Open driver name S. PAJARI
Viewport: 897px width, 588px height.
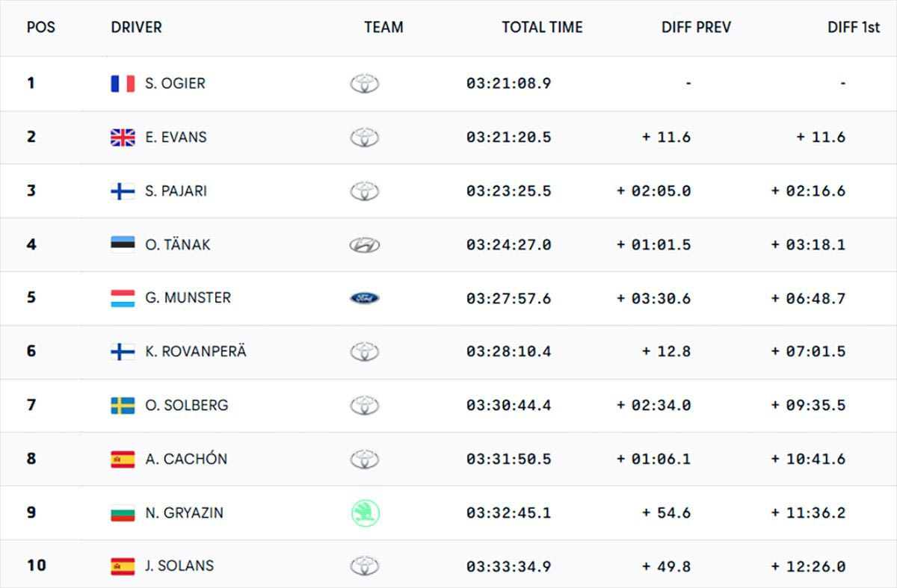tap(176, 191)
